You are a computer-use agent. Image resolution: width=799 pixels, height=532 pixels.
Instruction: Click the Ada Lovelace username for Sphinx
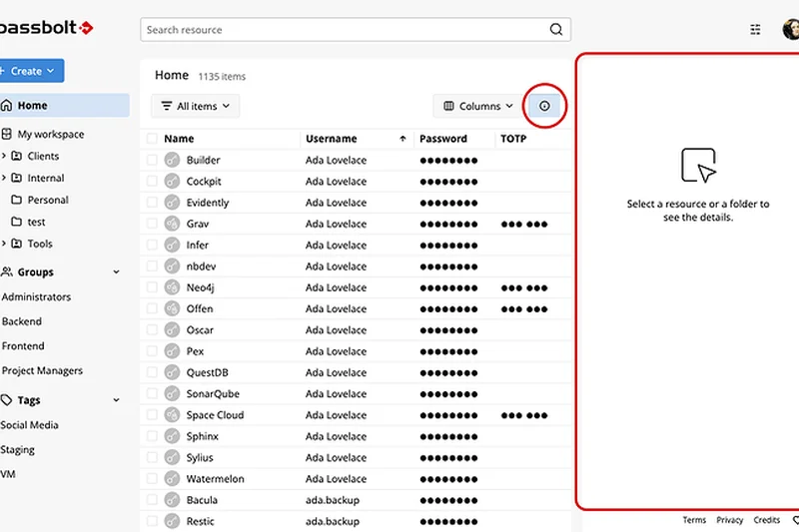pyautogui.click(x=336, y=436)
